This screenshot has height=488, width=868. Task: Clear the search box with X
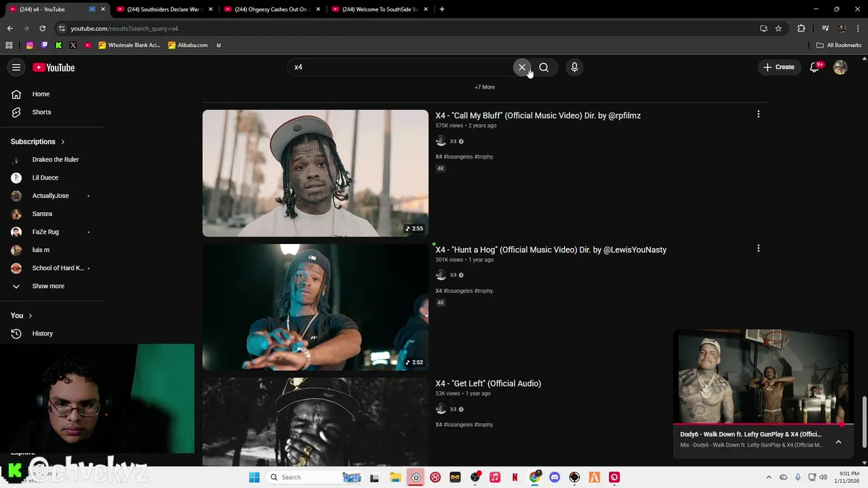[x=522, y=67]
